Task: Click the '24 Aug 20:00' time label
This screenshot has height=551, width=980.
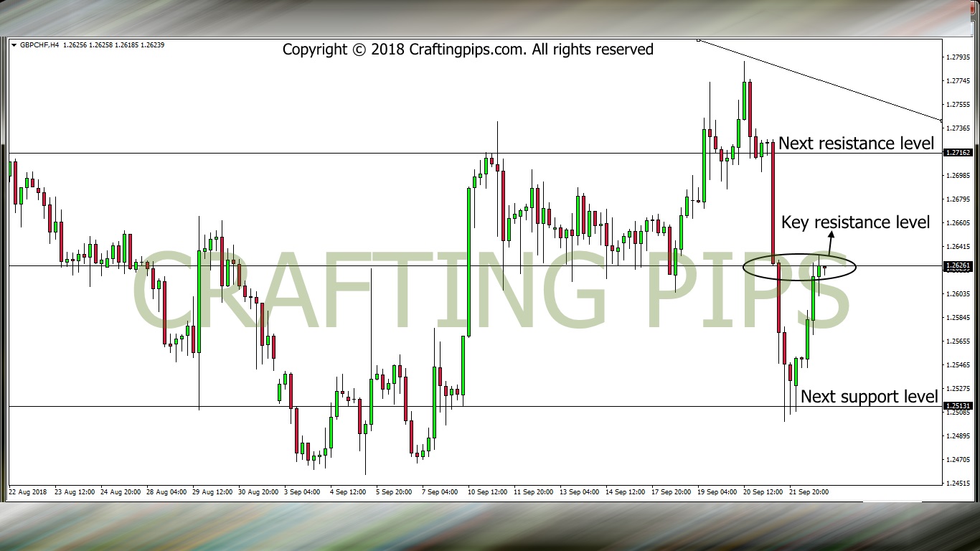Action: [121, 492]
